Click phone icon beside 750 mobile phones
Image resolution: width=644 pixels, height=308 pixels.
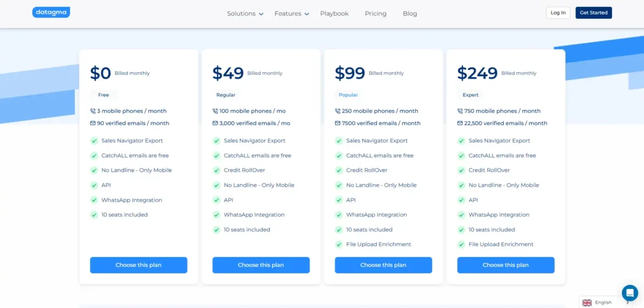pyautogui.click(x=460, y=111)
